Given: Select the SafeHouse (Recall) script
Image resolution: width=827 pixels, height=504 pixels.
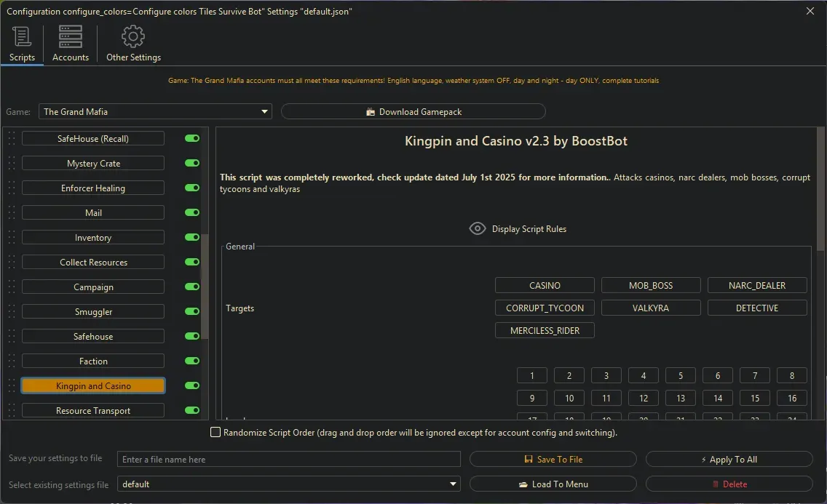Looking at the screenshot, I should click(x=93, y=138).
